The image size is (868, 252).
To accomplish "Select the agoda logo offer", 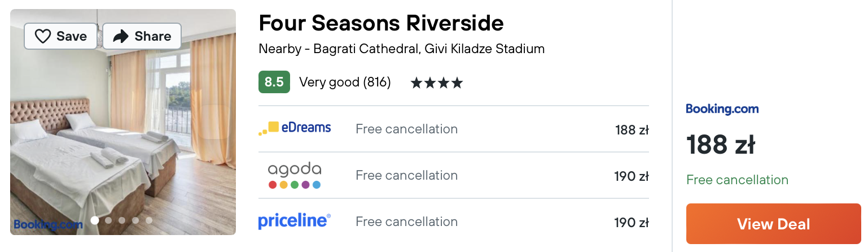I will (x=295, y=175).
